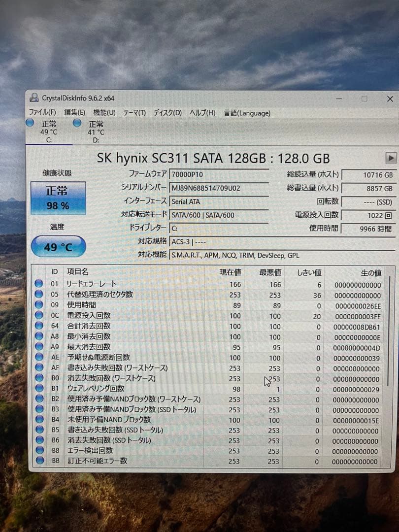399x532 pixels.
Task: Open the 言語(Language) menu
Action: tap(247, 113)
